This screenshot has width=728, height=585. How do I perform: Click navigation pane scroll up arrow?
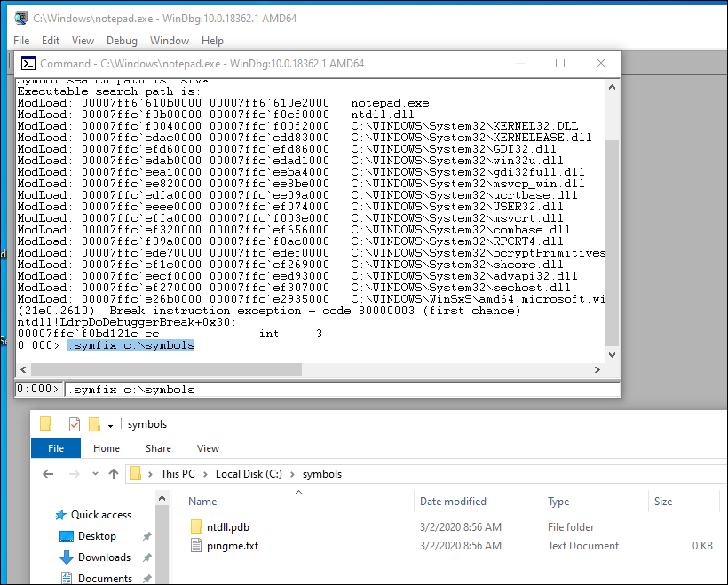162,498
